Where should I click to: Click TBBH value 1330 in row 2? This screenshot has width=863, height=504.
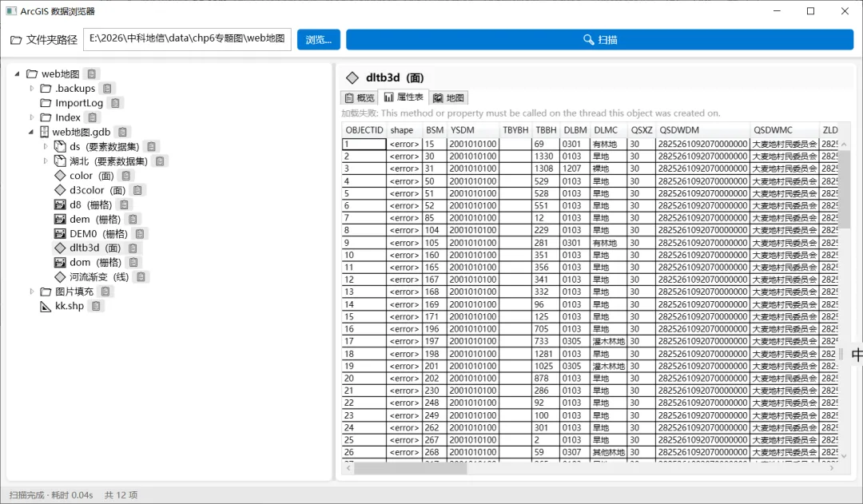click(x=544, y=157)
